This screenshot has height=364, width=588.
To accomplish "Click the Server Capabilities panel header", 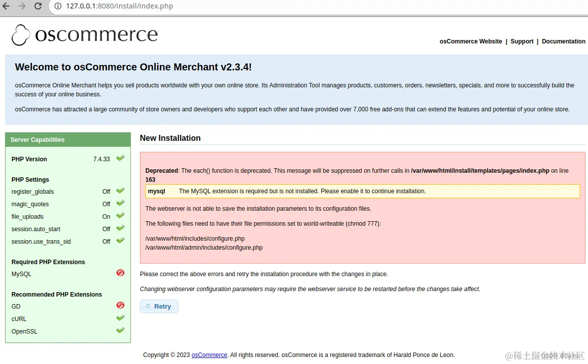I will point(68,139).
